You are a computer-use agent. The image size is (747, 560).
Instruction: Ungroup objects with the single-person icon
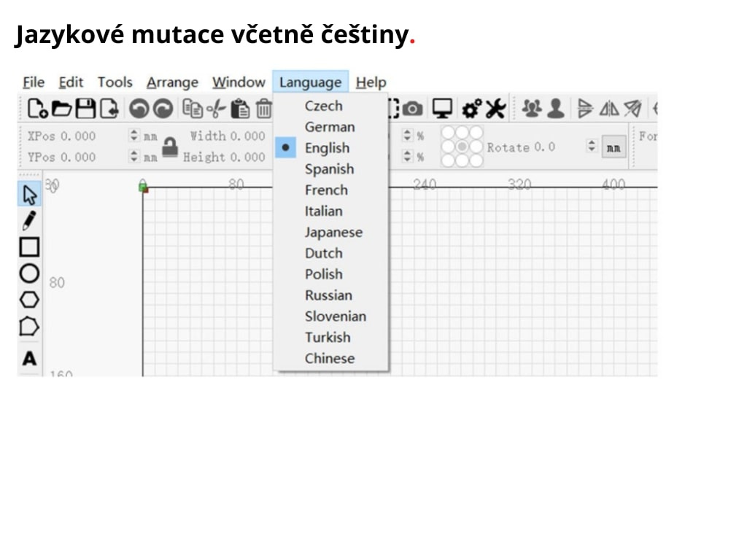click(555, 109)
